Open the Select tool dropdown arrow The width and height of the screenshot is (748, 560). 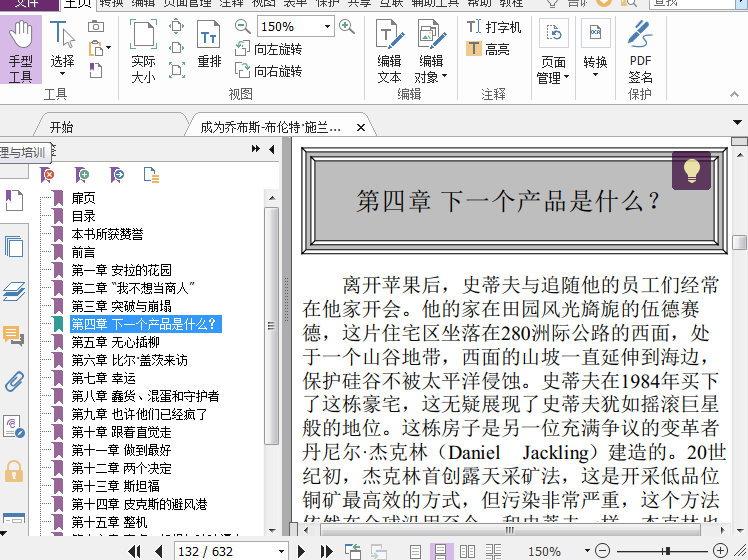click(x=62, y=74)
